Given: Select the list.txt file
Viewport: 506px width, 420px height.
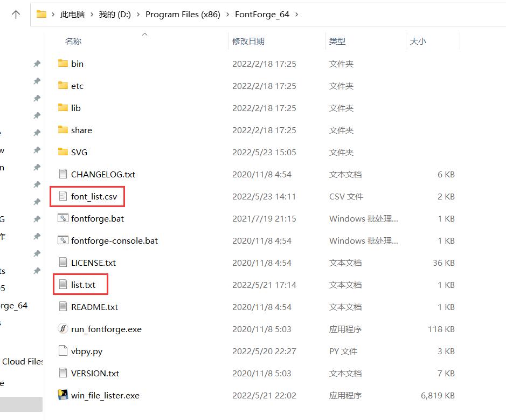Looking at the screenshot, I should 83,285.
